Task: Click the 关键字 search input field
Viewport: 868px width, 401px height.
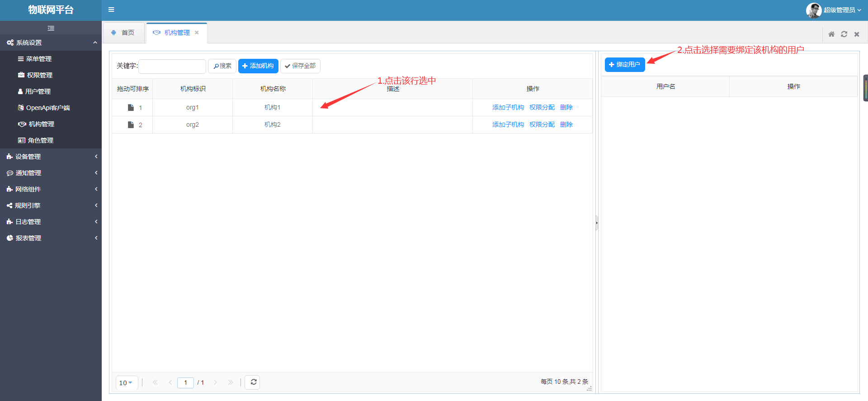Action: (172, 66)
